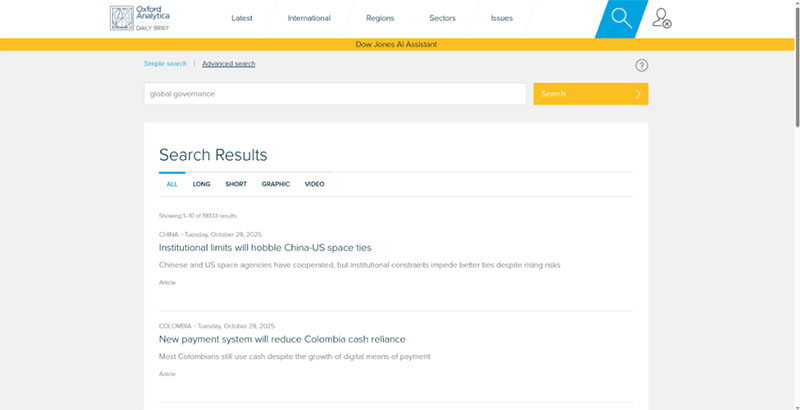Filter results by LONG tab

(201, 184)
